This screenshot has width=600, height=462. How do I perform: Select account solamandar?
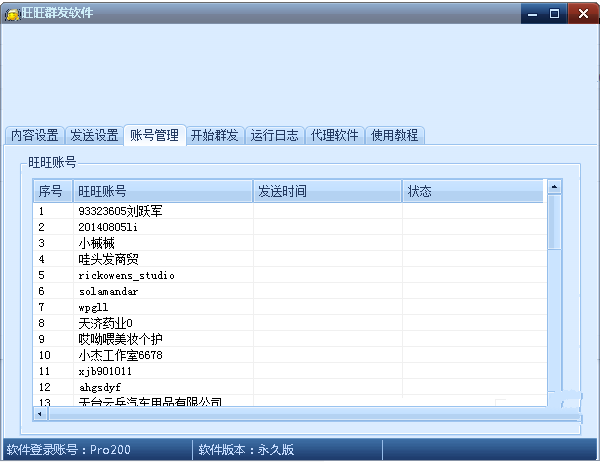click(x=108, y=292)
